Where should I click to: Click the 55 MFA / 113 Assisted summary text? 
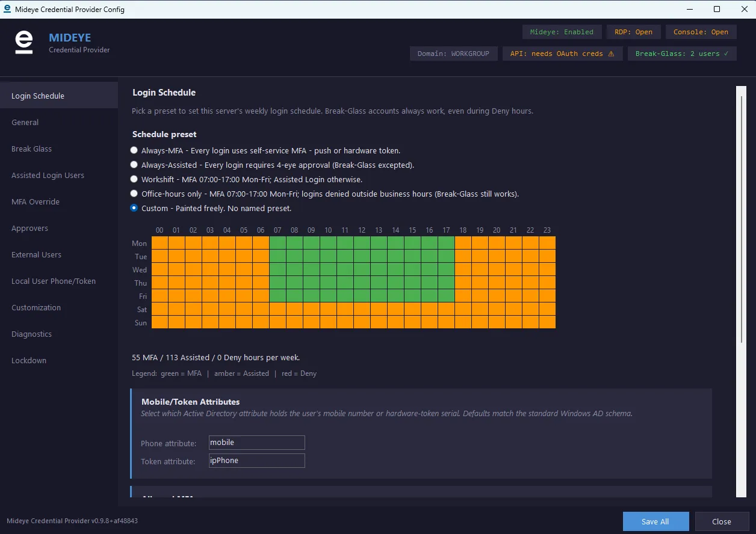[x=215, y=358]
